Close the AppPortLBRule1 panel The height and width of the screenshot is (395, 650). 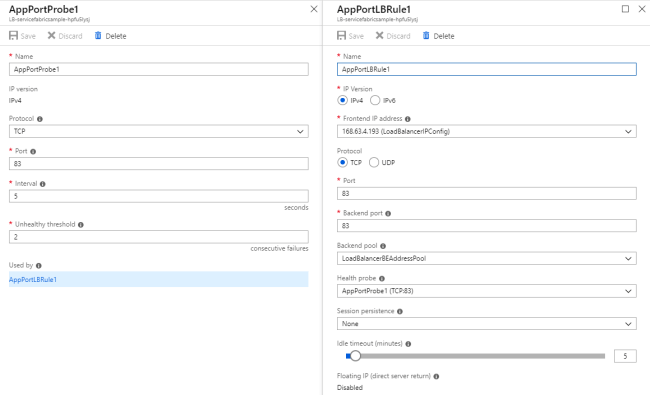point(642,9)
